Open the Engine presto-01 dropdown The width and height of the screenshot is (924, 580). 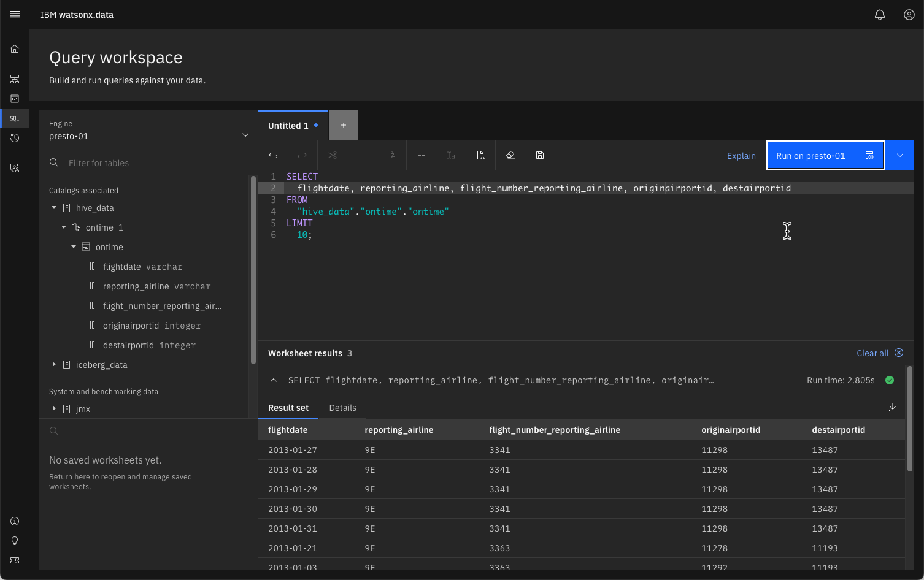[x=148, y=130]
